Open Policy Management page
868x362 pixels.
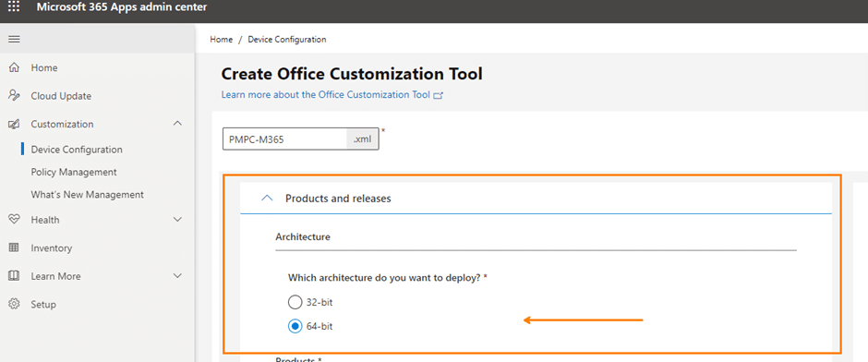[x=74, y=172]
